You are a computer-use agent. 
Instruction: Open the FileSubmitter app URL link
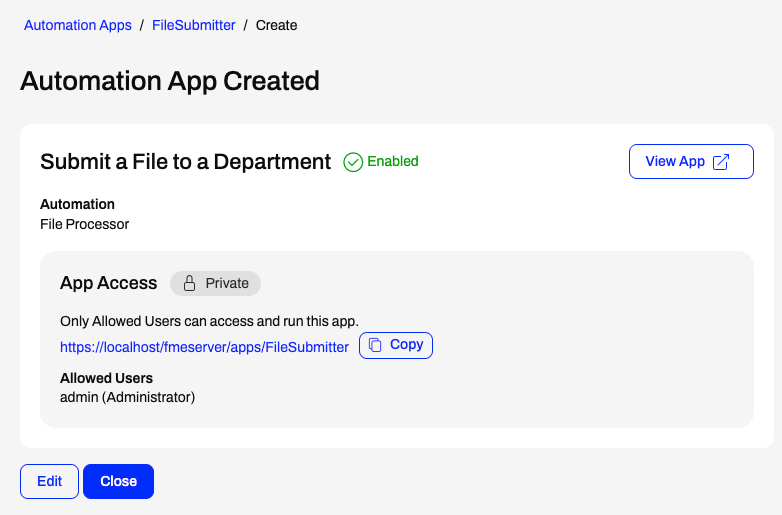204,347
